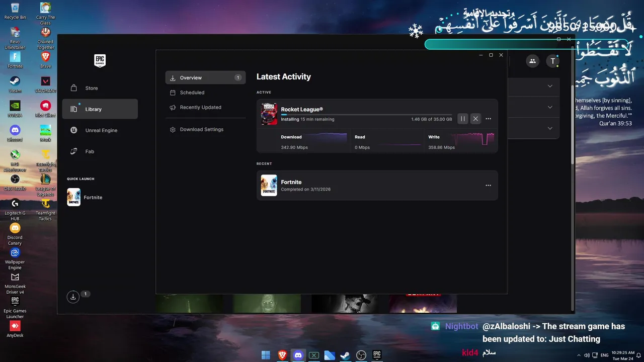Click the ENG language indicator
This screenshot has height=362, width=644.
604,355
